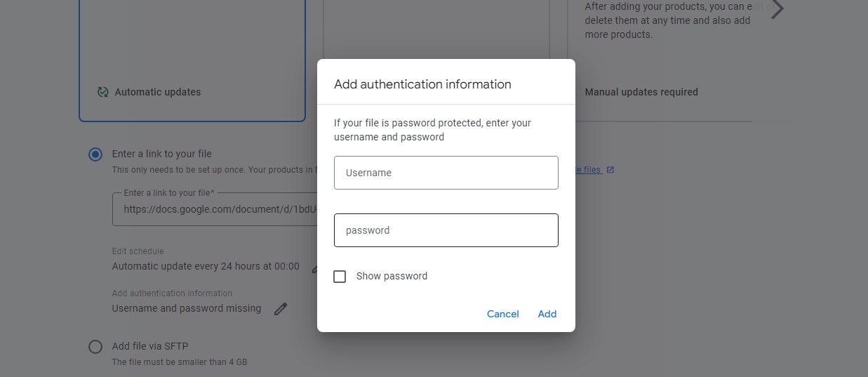Image resolution: width=868 pixels, height=377 pixels.
Task: Open the underlined files help link
Action: click(x=588, y=170)
